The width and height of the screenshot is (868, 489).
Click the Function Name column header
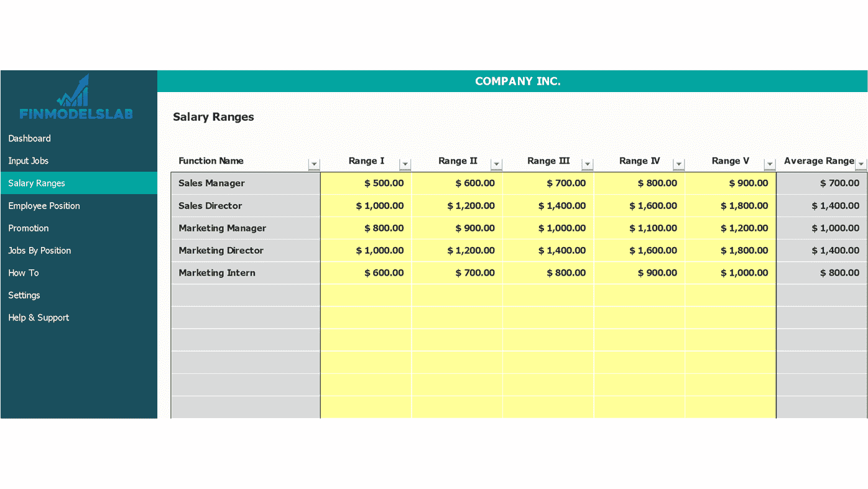coord(211,161)
